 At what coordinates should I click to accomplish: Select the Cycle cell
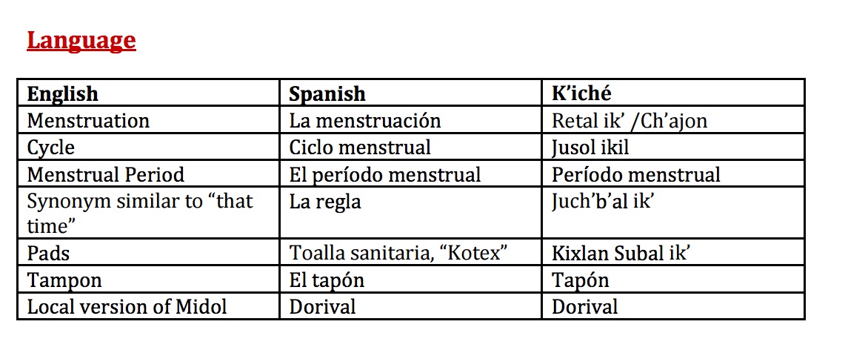[x=148, y=147]
